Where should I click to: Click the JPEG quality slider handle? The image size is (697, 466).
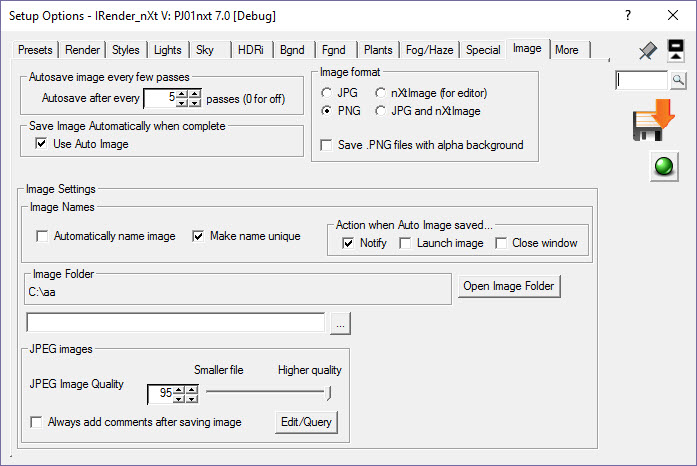(328, 392)
